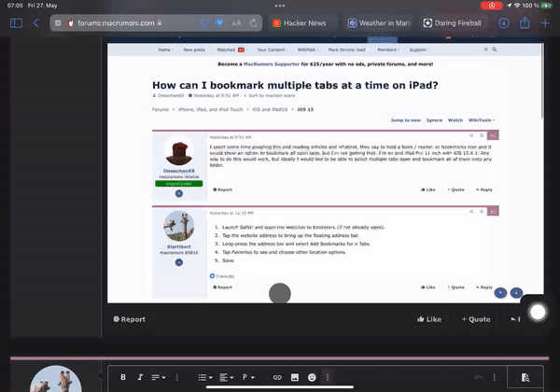
Task: Insert a link with the chain icon
Action: 277,377
